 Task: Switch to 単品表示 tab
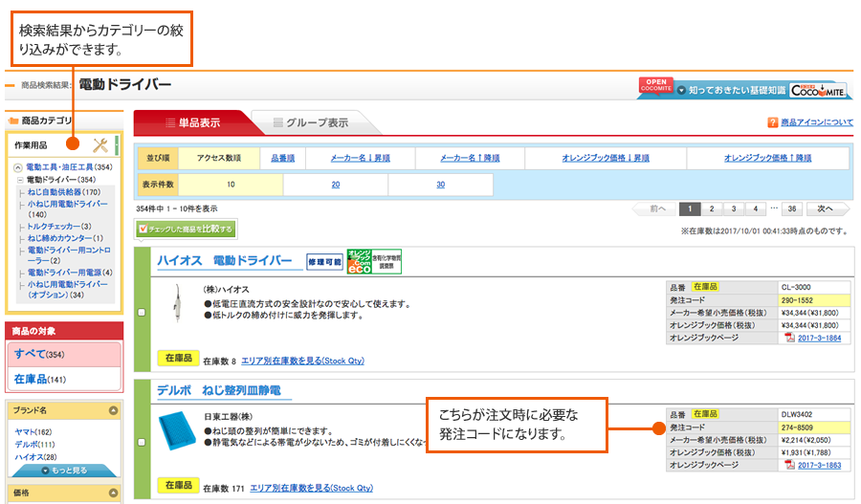click(193, 122)
